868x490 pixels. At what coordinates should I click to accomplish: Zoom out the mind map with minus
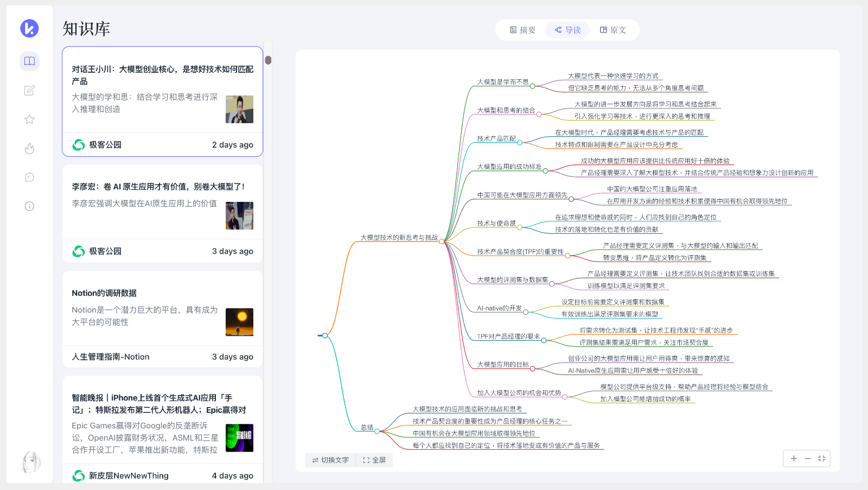coord(808,459)
